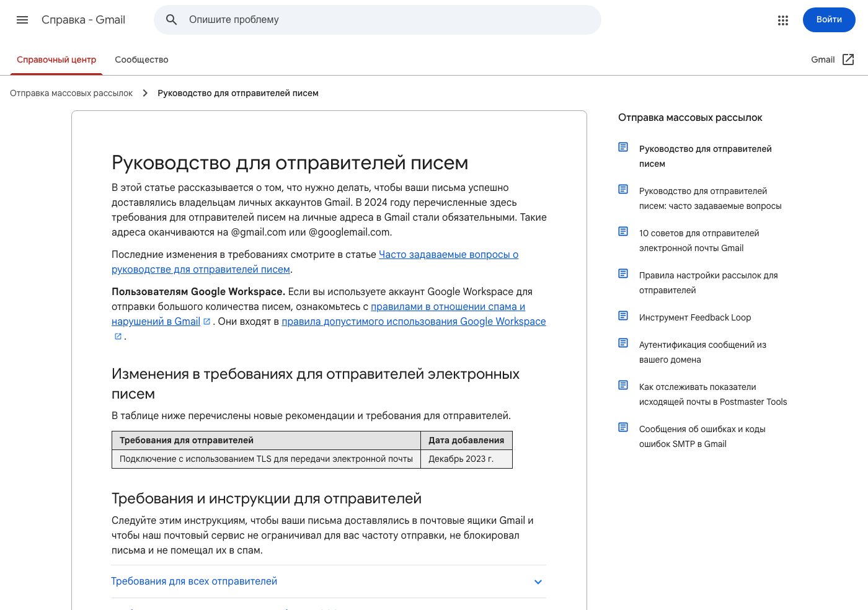
Task: Click article icon beside 'Аутентификация сообщений'
Action: (x=623, y=343)
